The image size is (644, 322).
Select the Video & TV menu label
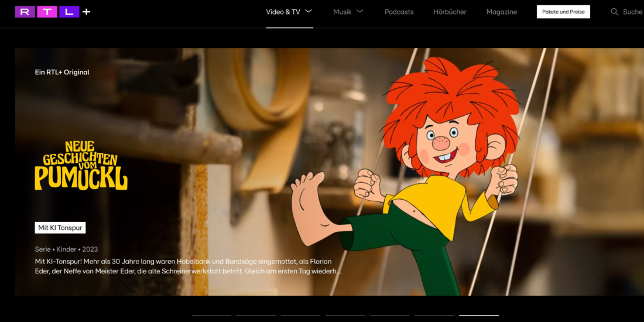pyautogui.click(x=283, y=12)
